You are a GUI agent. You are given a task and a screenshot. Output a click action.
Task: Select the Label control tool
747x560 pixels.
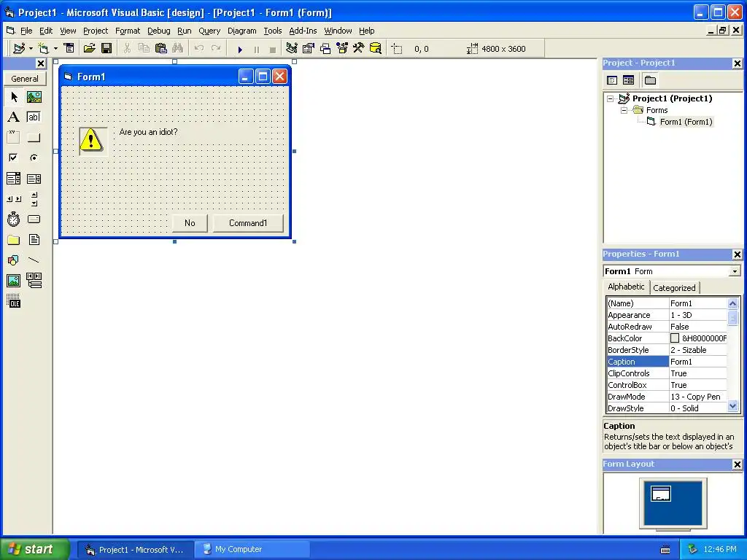tap(14, 117)
